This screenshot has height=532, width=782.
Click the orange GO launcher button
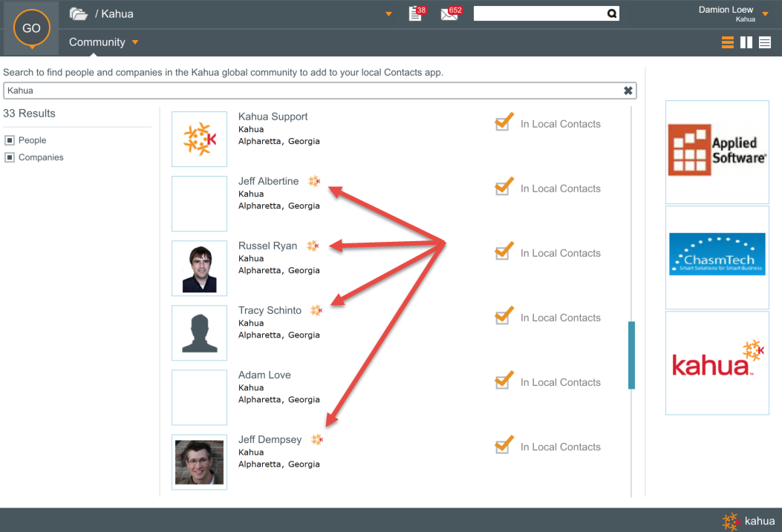click(31, 29)
